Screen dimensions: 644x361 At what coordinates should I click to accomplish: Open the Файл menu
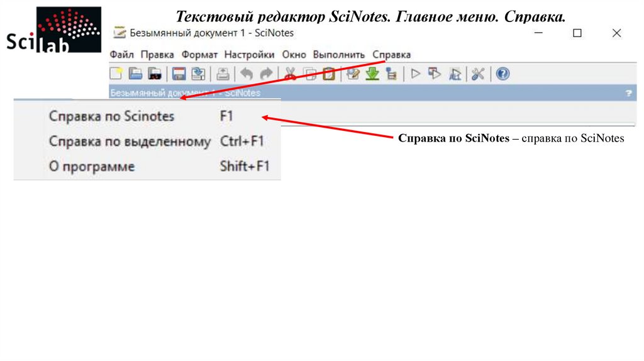[121, 55]
